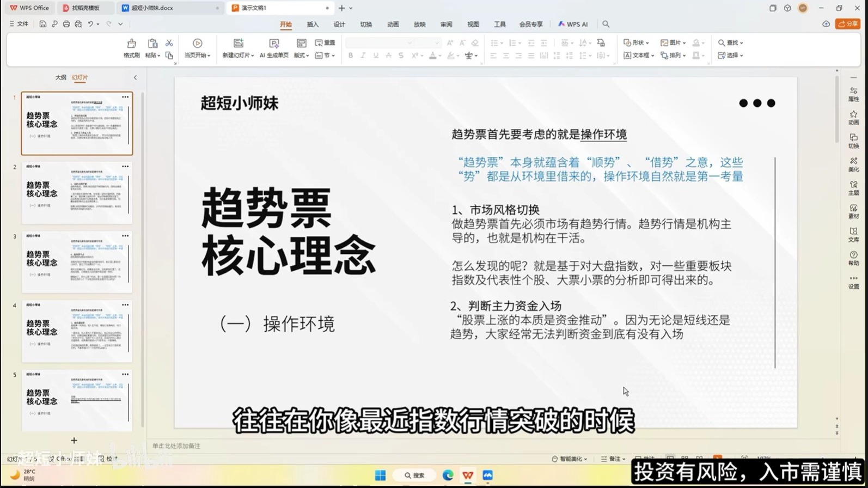
Task: Click the Undo arrow icon
Action: click(x=90, y=24)
